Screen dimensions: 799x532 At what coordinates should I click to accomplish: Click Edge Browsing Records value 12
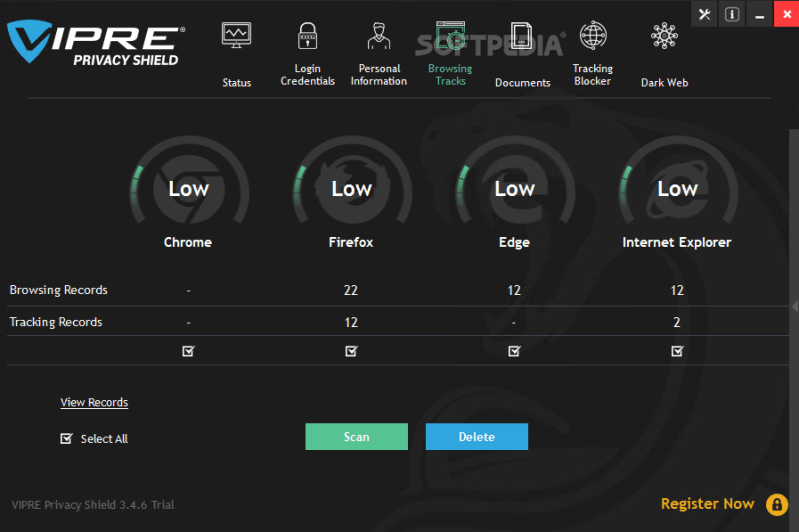(x=514, y=290)
